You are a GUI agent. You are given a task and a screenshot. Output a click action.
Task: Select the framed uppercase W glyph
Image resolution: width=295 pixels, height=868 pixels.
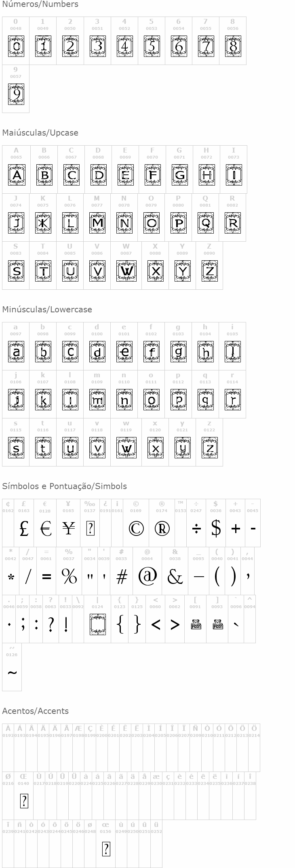(126, 271)
